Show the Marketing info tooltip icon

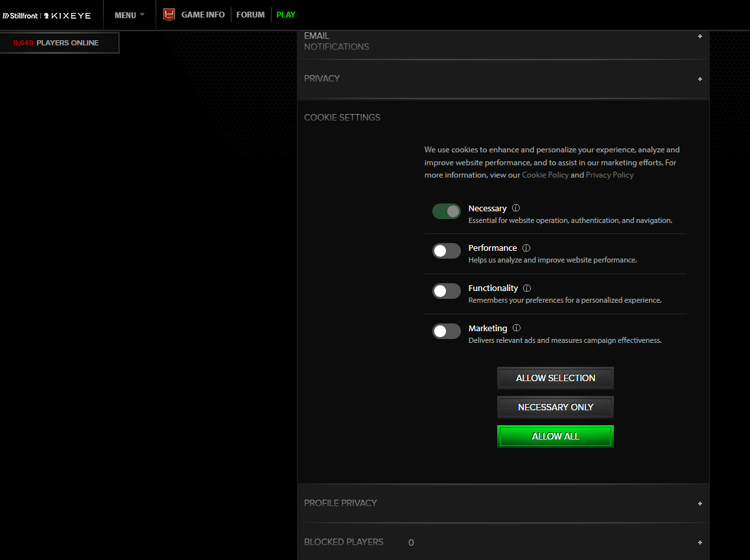[x=517, y=328]
